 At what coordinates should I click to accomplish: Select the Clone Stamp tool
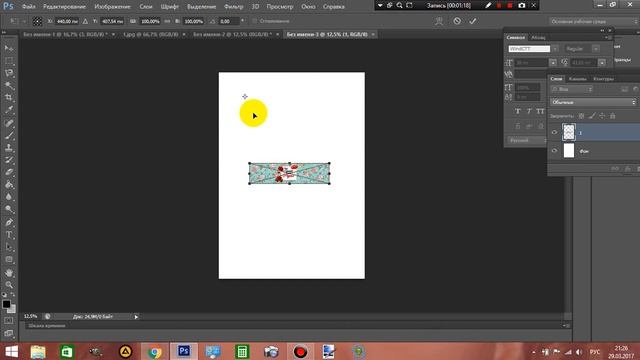[x=9, y=147]
